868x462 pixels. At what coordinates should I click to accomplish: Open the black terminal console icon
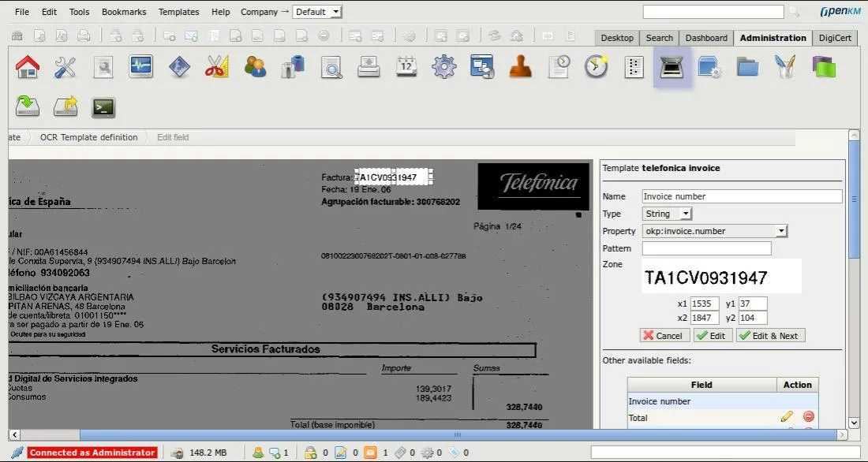point(103,107)
